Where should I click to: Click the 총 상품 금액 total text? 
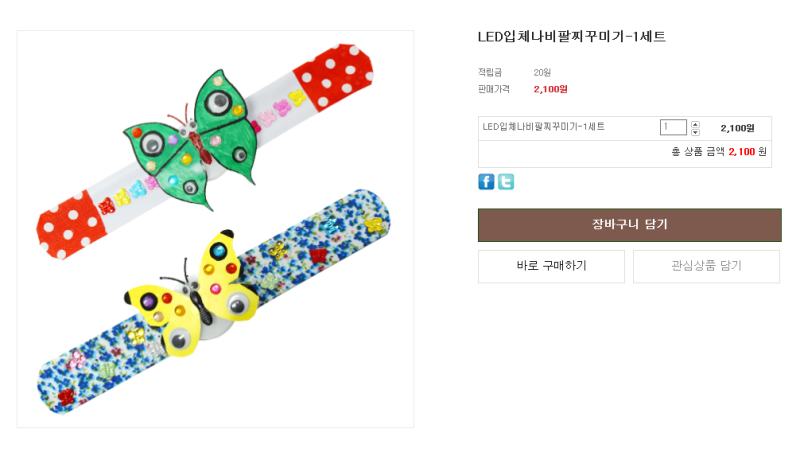click(697, 152)
